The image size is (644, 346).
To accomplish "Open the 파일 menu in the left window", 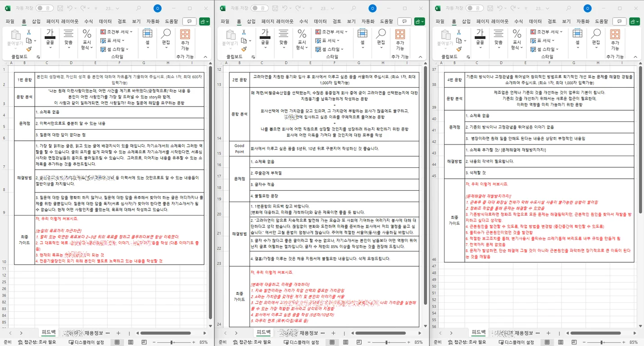I will 10,21.
